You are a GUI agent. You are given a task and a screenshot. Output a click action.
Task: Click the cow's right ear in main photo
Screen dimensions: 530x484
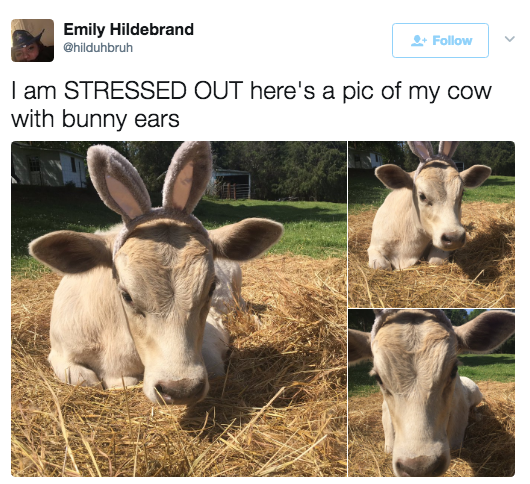[246, 238]
